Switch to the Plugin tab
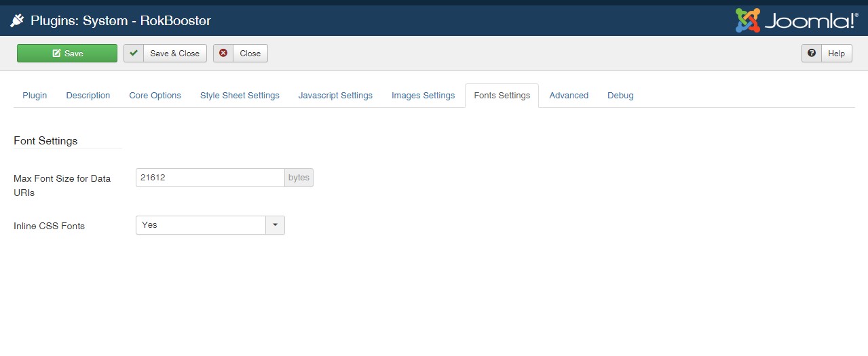This screenshot has height=356, width=868. (35, 96)
